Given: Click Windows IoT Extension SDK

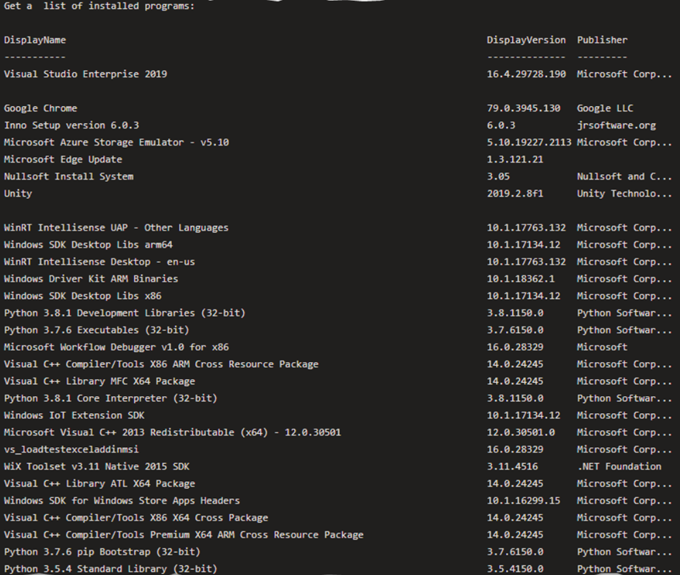Looking at the screenshot, I should tap(74, 415).
